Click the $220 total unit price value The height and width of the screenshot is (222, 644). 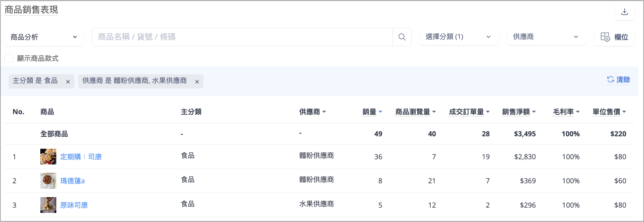pyautogui.click(x=618, y=134)
